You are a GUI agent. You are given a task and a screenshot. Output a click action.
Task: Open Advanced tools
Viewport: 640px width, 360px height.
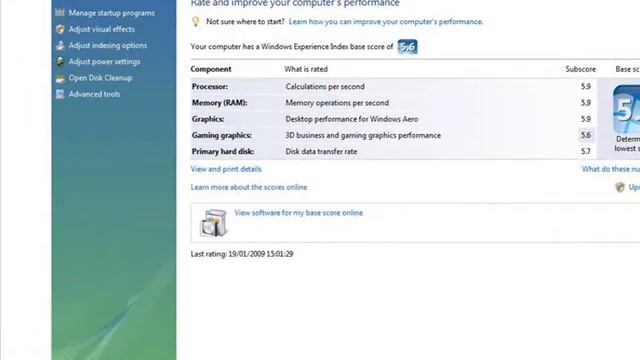(x=94, y=94)
